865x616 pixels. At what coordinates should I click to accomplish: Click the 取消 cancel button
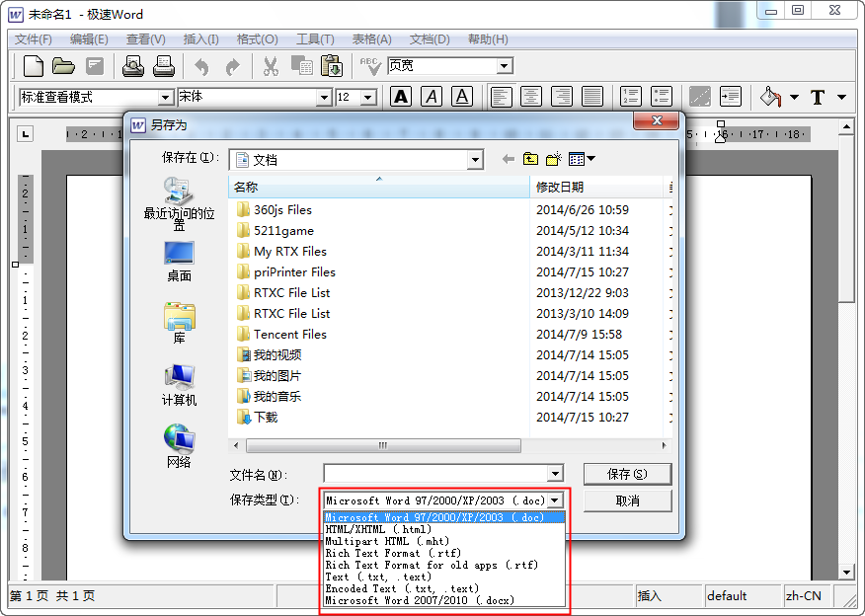(627, 500)
